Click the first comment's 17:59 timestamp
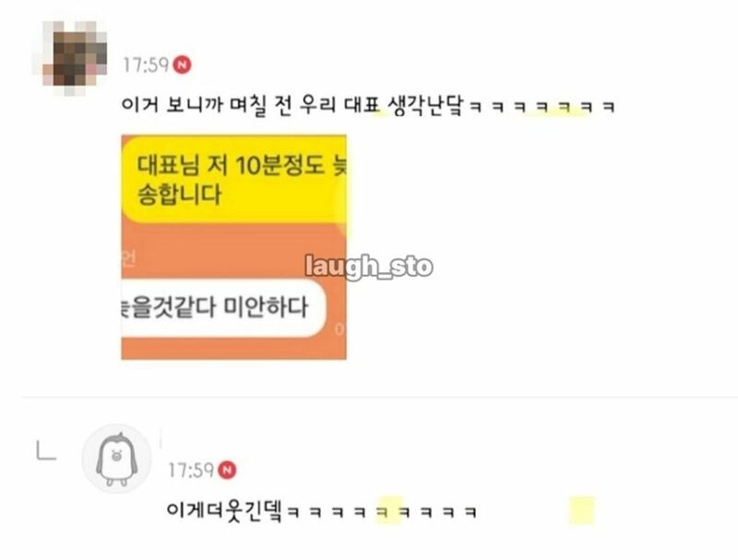 (146, 65)
